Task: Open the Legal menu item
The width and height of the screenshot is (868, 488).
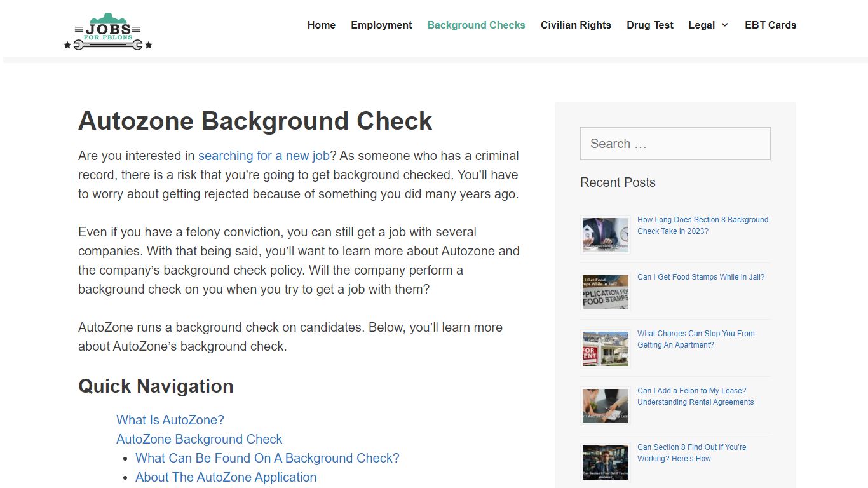Action: click(x=702, y=25)
